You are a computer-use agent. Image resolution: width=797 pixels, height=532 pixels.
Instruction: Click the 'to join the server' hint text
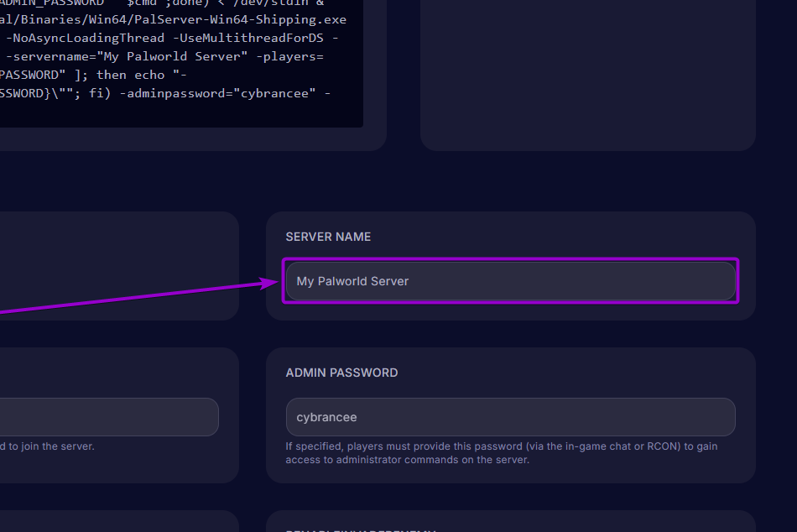tap(47, 446)
